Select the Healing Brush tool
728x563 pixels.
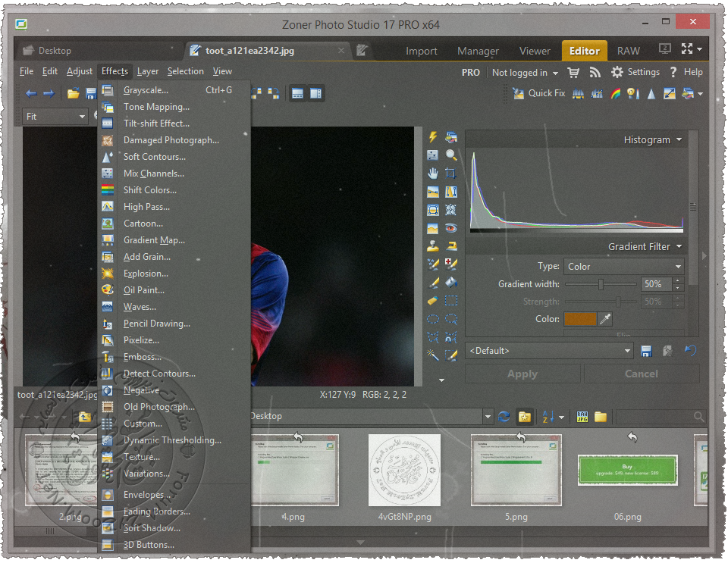pyautogui.click(x=450, y=264)
